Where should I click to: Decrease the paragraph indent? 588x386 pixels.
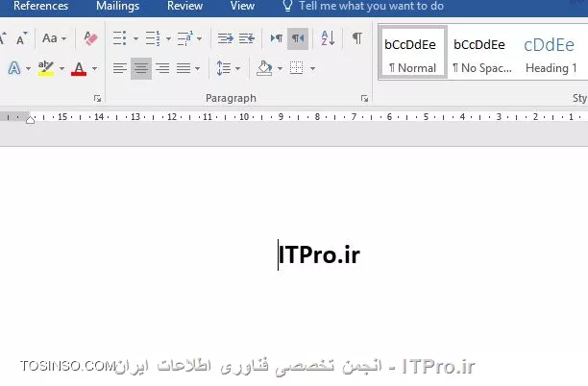click(226, 38)
